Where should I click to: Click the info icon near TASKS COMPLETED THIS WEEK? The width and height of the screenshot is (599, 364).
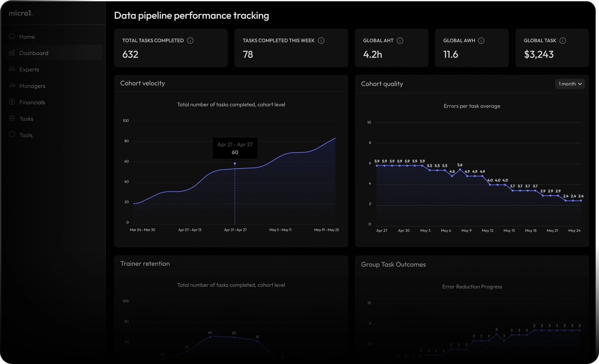coord(321,41)
